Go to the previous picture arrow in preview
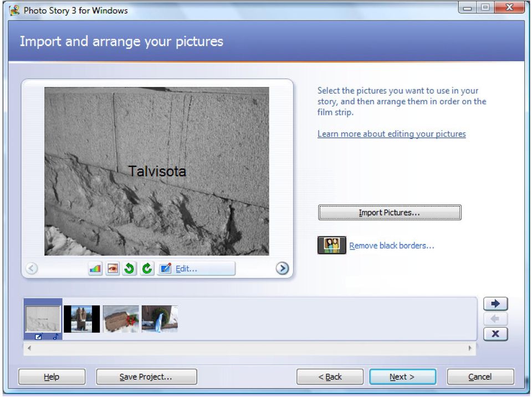Screen dimensions: 532x397 tap(32, 268)
